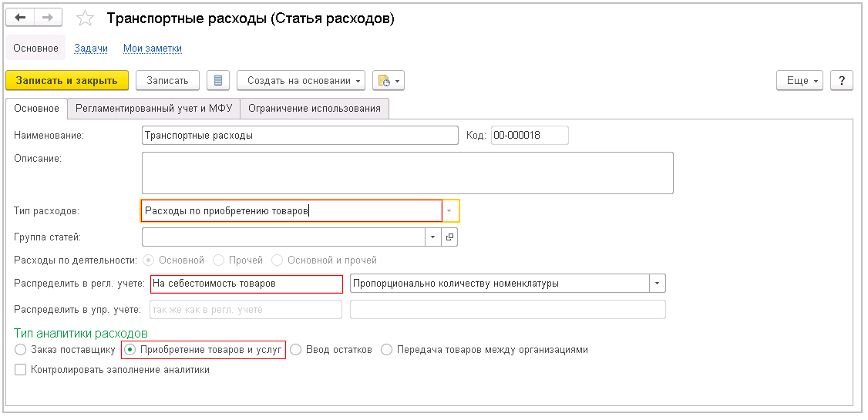Select Приобретение товаров и услуг radio button
The height and width of the screenshot is (420, 868).
(129, 350)
